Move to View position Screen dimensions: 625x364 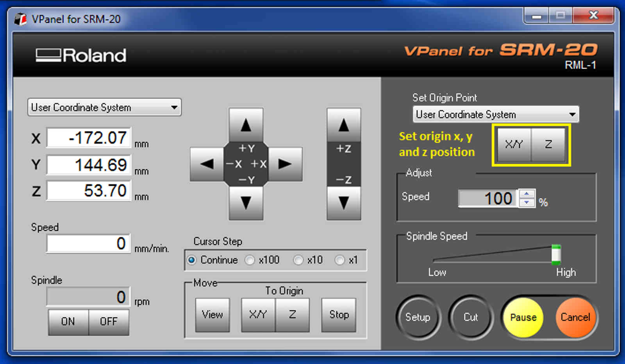point(212,315)
